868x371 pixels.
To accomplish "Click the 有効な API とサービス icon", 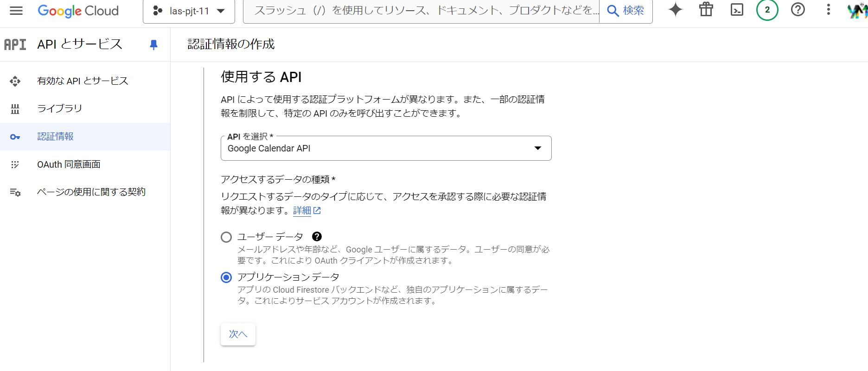I will [15, 81].
